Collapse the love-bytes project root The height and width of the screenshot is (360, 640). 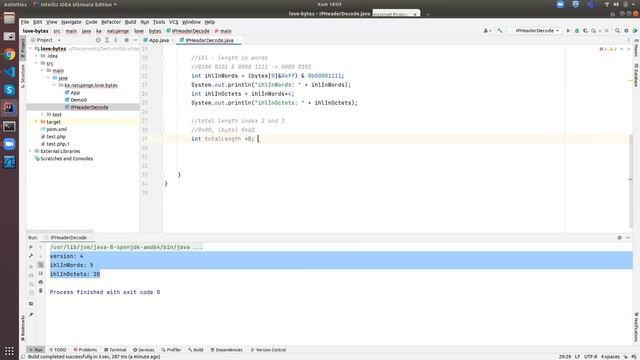31,49
